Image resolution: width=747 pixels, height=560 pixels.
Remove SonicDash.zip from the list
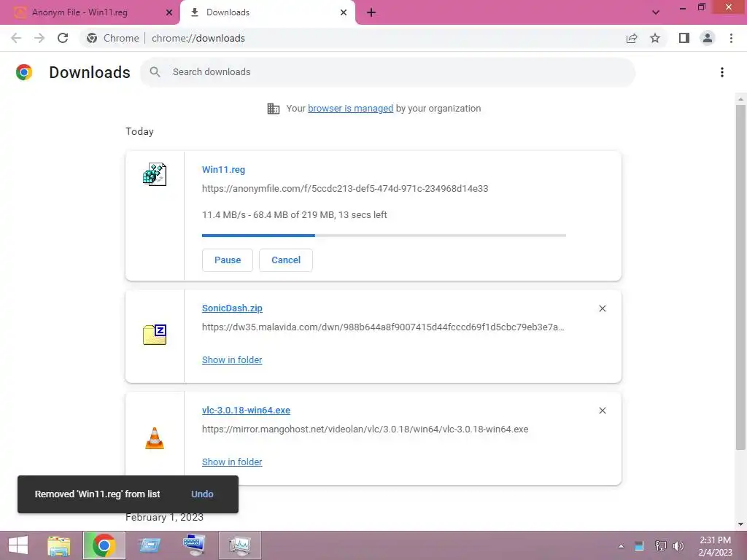[602, 308]
